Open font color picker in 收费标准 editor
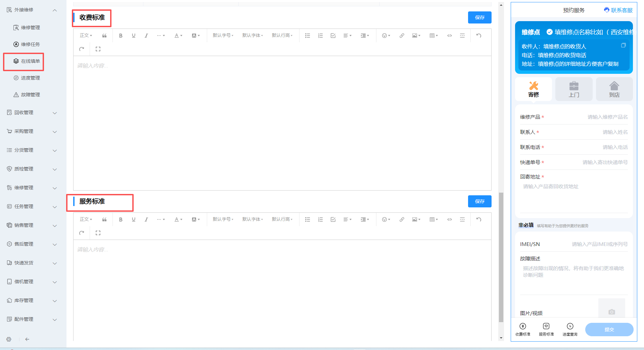This screenshot has height=350, width=644. point(178,36)
